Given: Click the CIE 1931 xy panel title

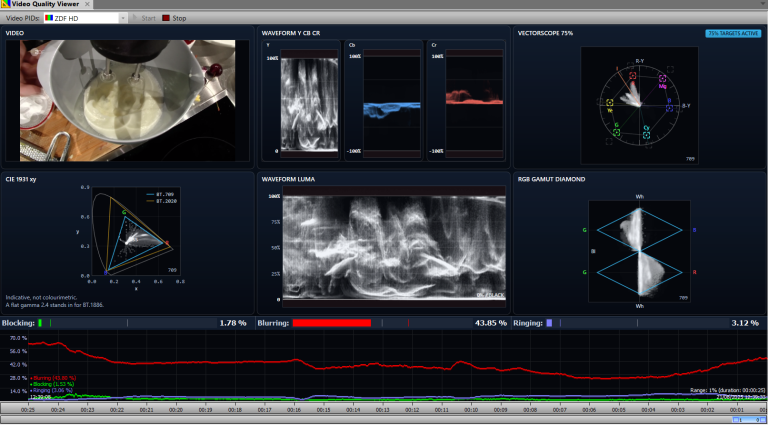Looking at the screenshot, I should point(21,180).
